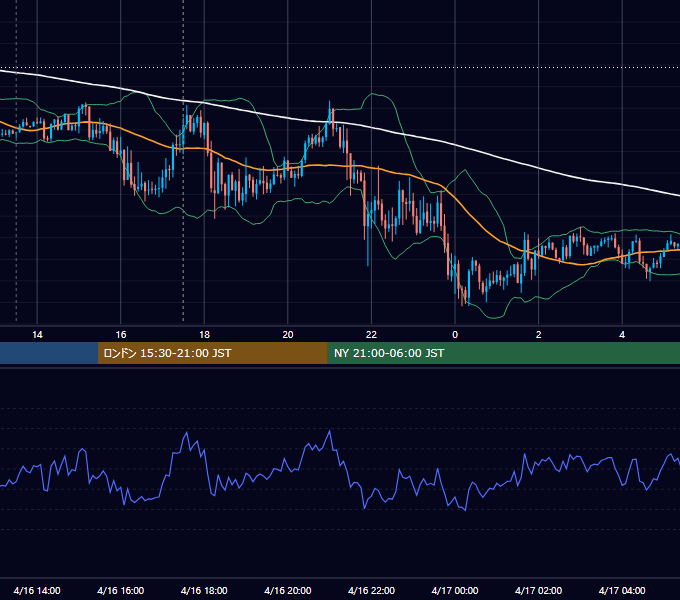This screenshot has height=600, width=680.
Task: Click the 4/17 04:00 time label
Action: point(622,590)
